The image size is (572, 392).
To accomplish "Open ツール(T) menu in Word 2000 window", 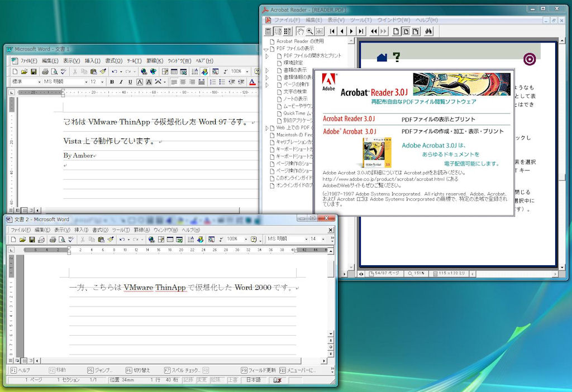I will (x=121, y=230).
